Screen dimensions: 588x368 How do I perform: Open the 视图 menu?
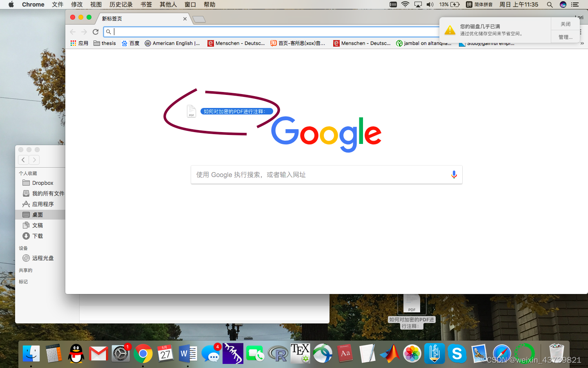coord(96,4)
